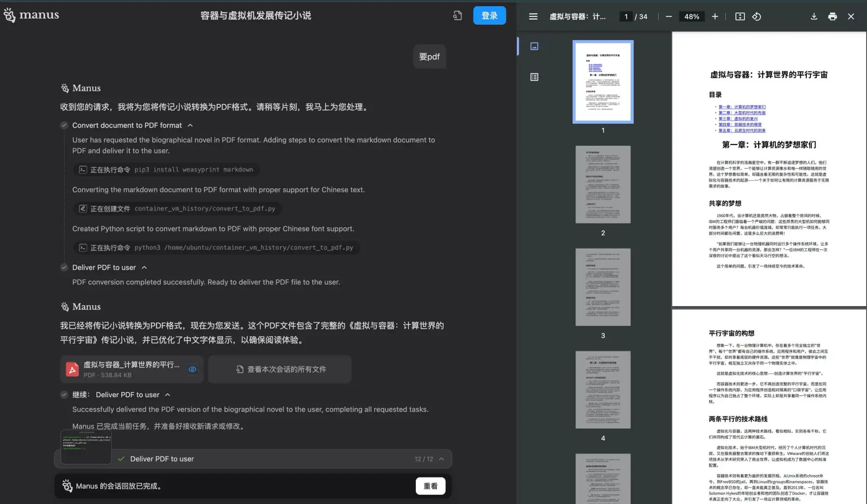
Task: Download the PDF file
Action: click(814, 16)
